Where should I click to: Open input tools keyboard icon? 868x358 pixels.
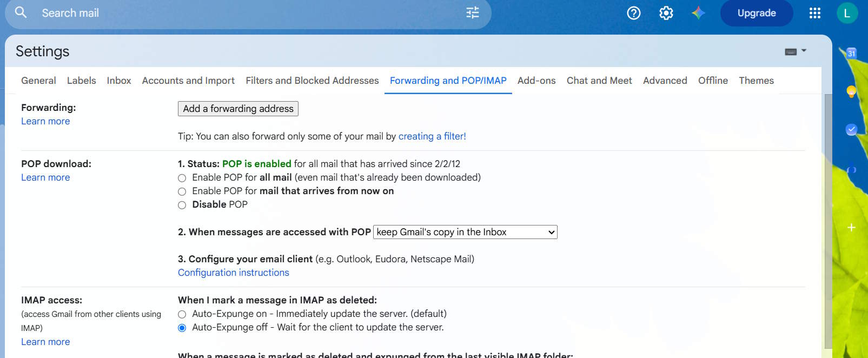(791, 52)
